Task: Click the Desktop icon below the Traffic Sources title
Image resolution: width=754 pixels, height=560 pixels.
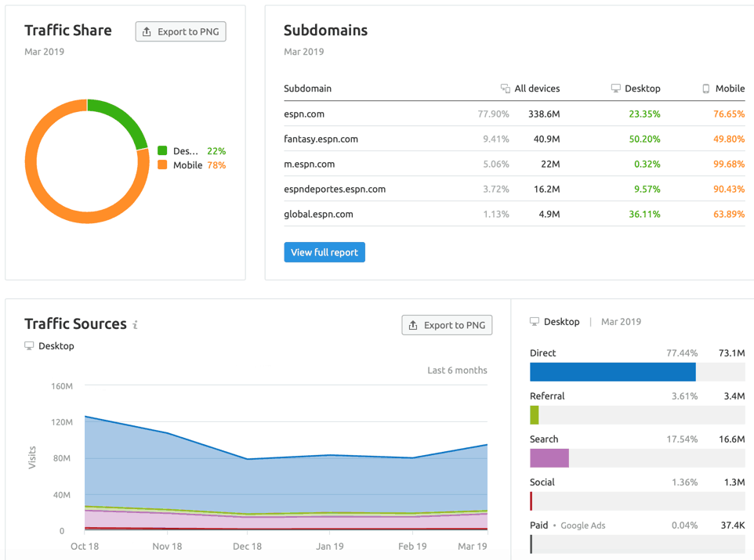Action: click(28, 345)
